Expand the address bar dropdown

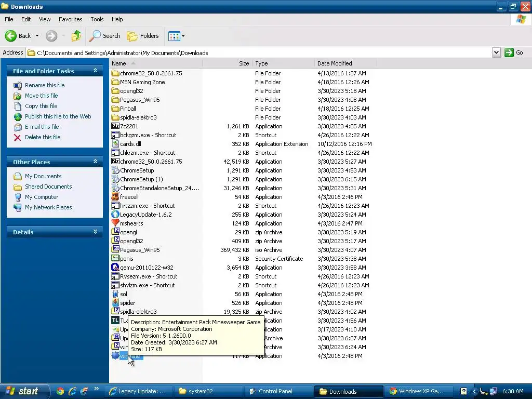point(496,52)
